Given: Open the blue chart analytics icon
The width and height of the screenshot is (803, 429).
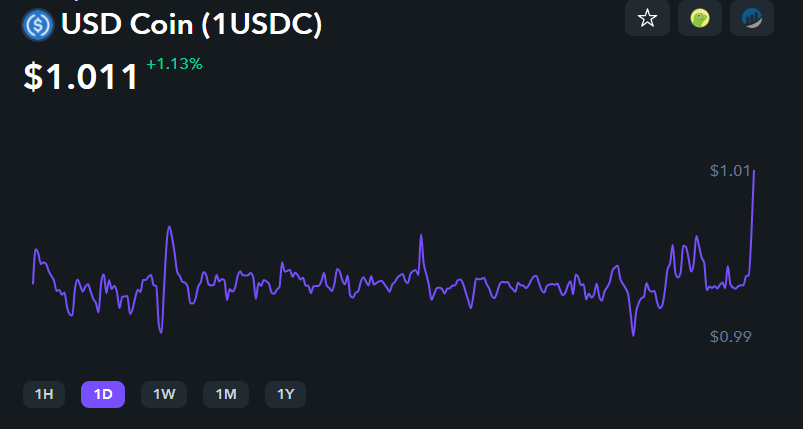Looking at the screenshot, I should coord(752,18).
